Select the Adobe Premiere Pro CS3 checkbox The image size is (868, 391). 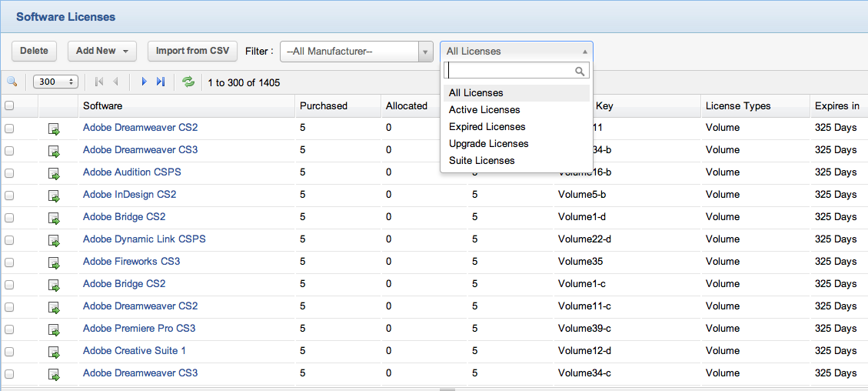[x=9, y=329]
